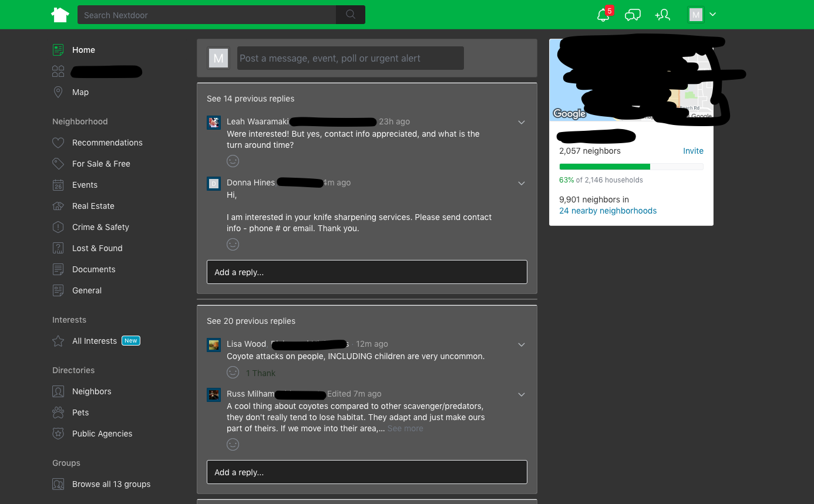814x504 pixels.
Task: Open the Map menu item
Action: (x=80, y=92)
